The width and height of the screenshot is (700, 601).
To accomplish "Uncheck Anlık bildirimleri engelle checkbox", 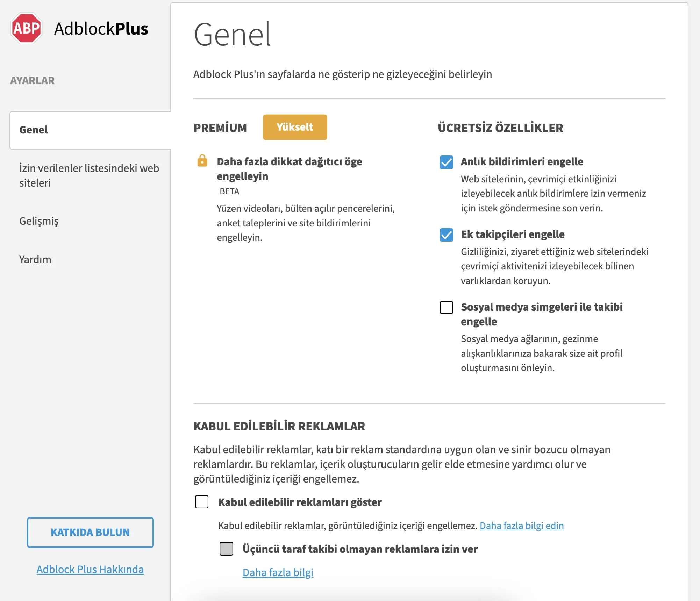I will click(x=446, y=162).
